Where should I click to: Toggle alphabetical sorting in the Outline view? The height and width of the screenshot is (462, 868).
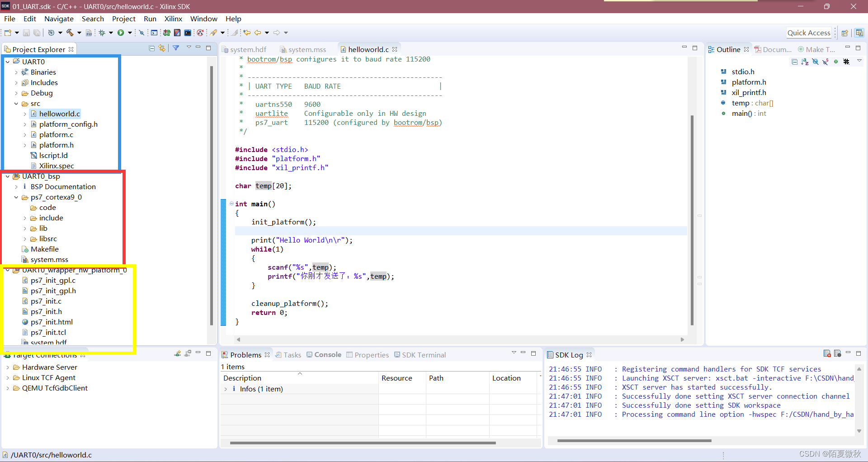pyautogui.click(x=805, y=62)
